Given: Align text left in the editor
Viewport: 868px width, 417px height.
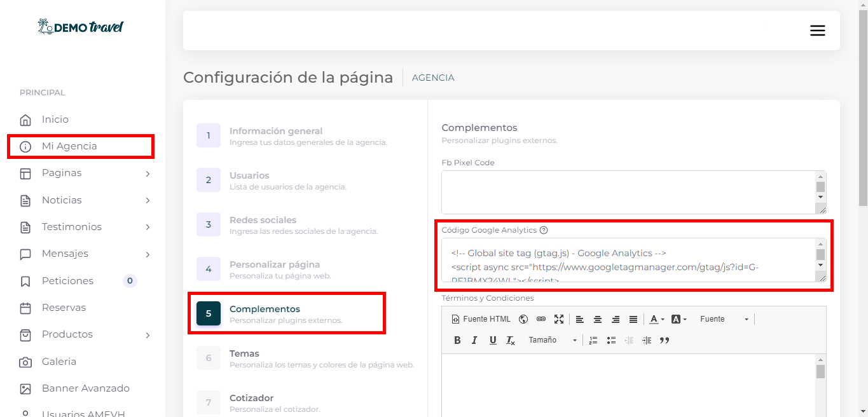Looking at the screenshot, I should (580, 319).
